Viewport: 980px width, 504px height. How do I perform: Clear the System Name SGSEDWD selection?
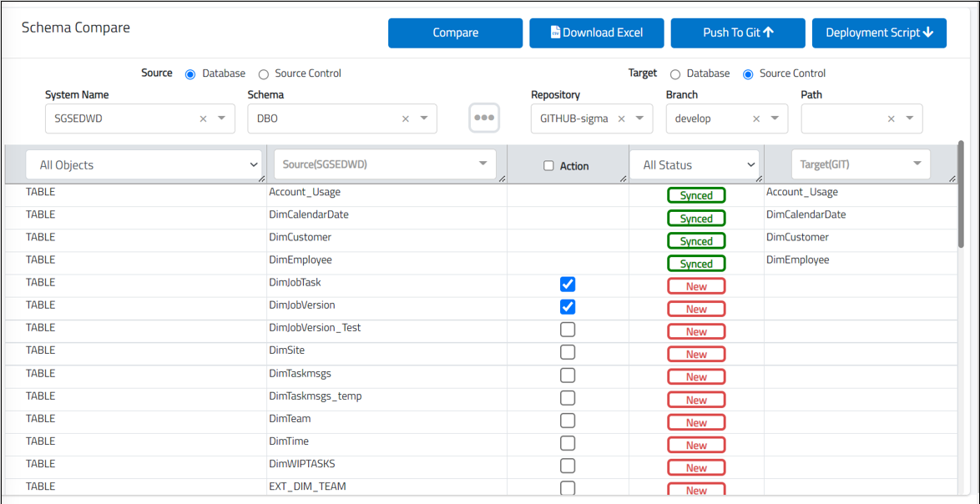pos(203,118)
